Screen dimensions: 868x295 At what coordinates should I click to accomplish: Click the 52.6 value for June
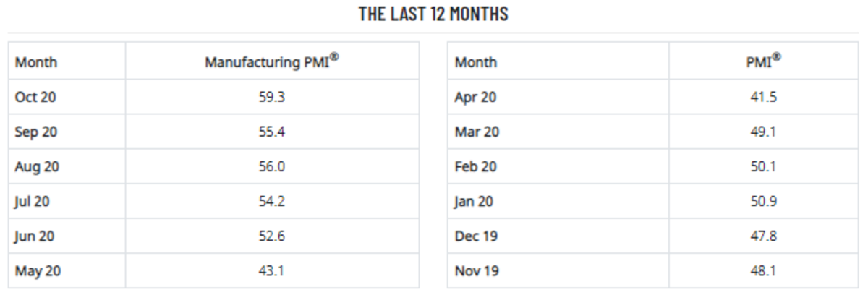coord(272,236)
